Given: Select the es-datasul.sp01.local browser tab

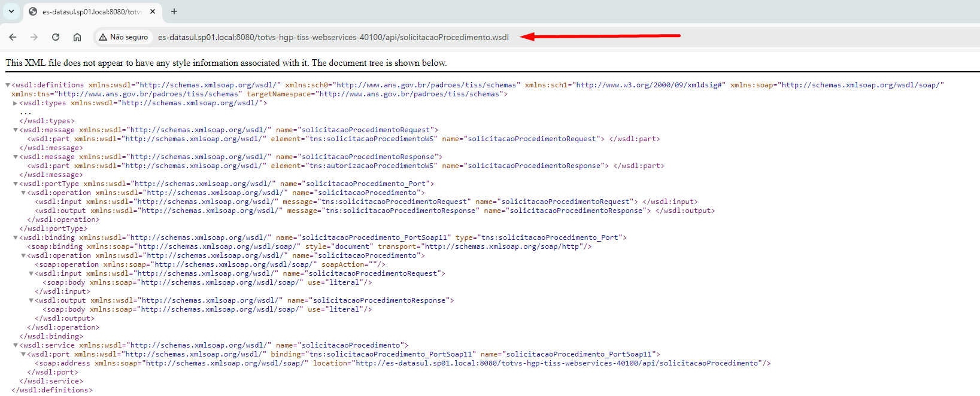Looking at the screenshot, I should coord(93,11).
